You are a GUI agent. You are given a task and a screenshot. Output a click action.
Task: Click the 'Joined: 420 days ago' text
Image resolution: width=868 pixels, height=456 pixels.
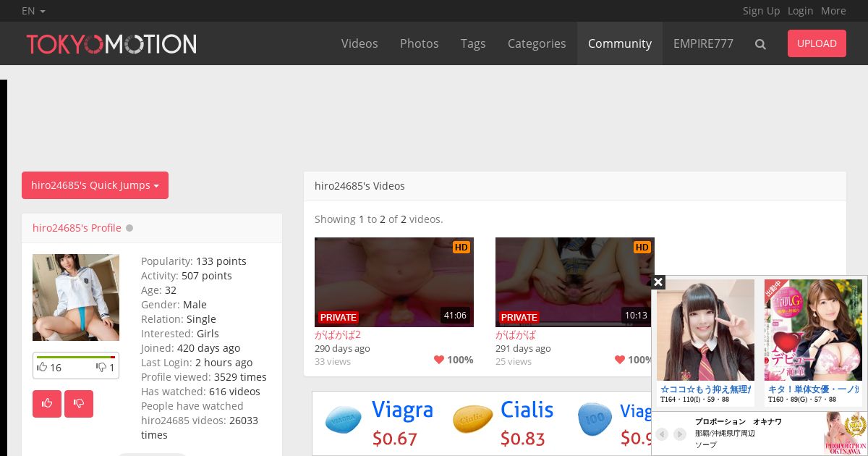[x=190, y=348]
